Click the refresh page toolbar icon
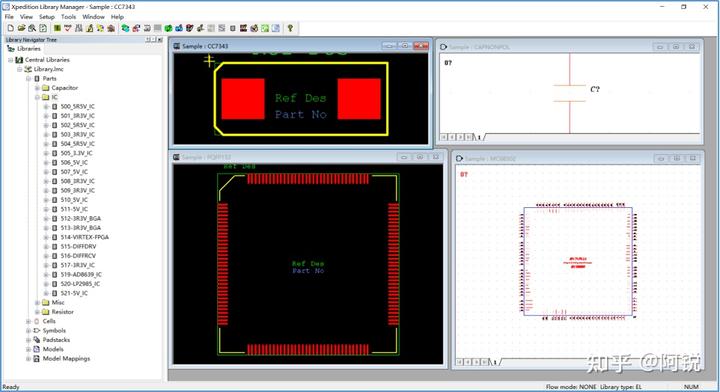 (43, 28)
